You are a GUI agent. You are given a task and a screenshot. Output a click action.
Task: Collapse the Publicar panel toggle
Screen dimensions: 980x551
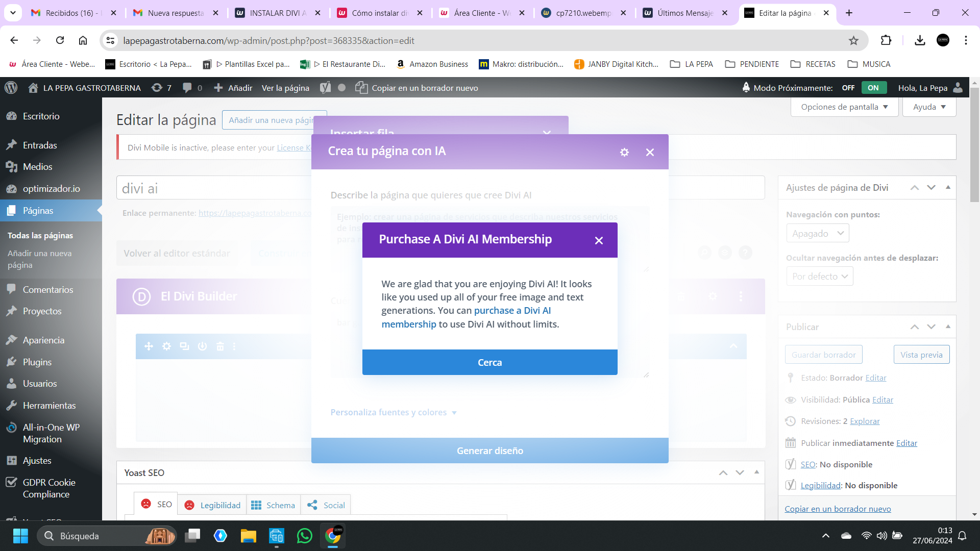pos(948,327)
